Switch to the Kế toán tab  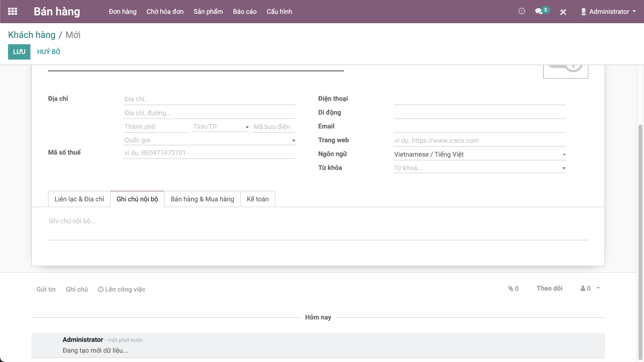[258, 199]
